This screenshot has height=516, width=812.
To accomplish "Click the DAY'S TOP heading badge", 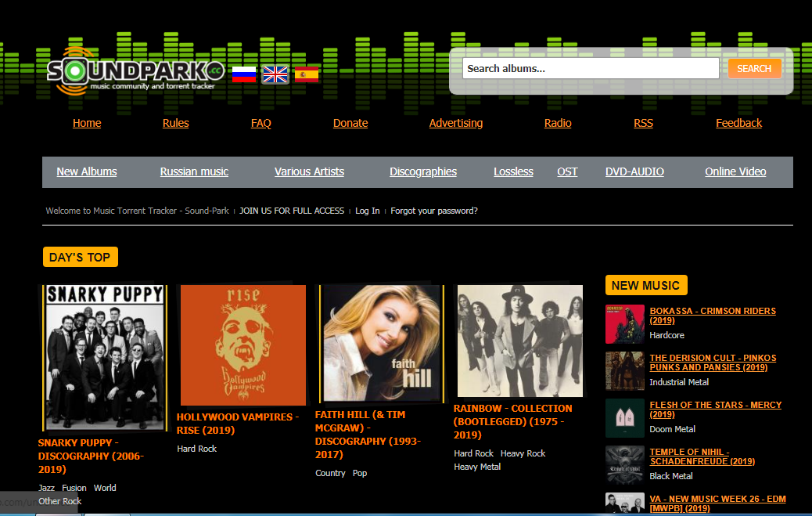I will tap(81, 258).
